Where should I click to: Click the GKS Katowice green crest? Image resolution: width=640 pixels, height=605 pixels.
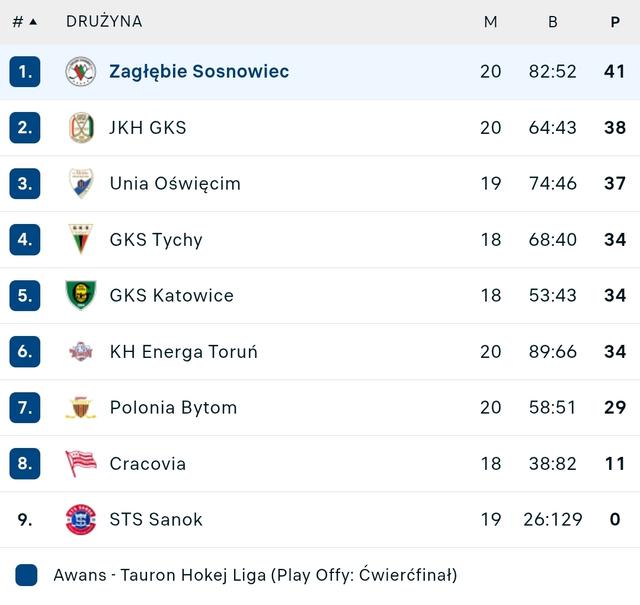pyautogui.click(x=80, y=295)
